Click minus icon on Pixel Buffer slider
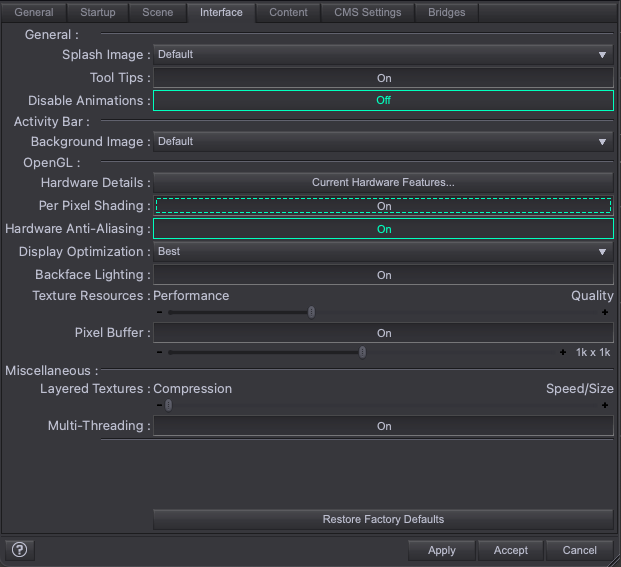621x567 pixels. [159, 352]
